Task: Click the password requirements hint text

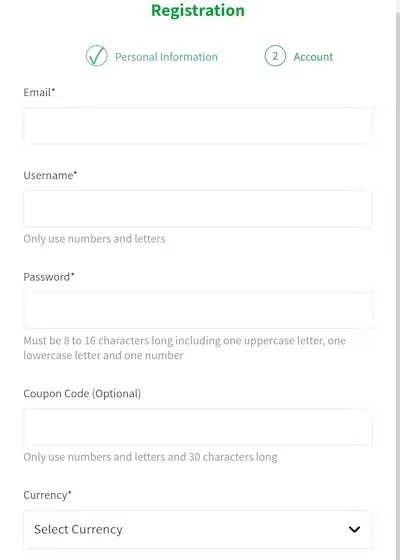Action: pyautogui.click(x=185, y=348)
